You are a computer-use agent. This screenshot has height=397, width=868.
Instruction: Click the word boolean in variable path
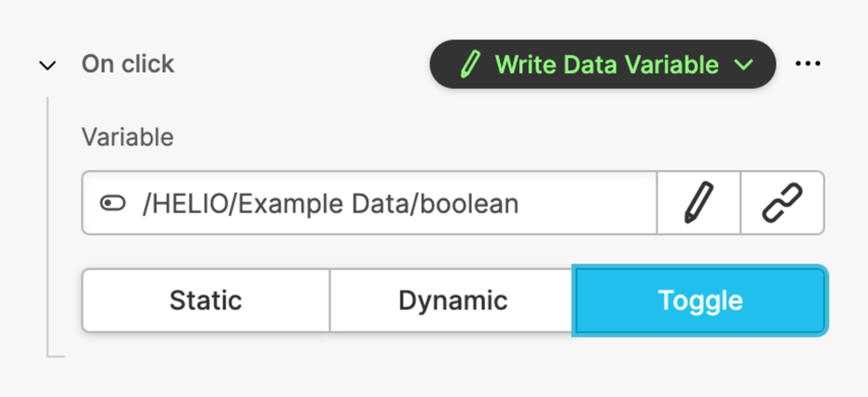469,204
